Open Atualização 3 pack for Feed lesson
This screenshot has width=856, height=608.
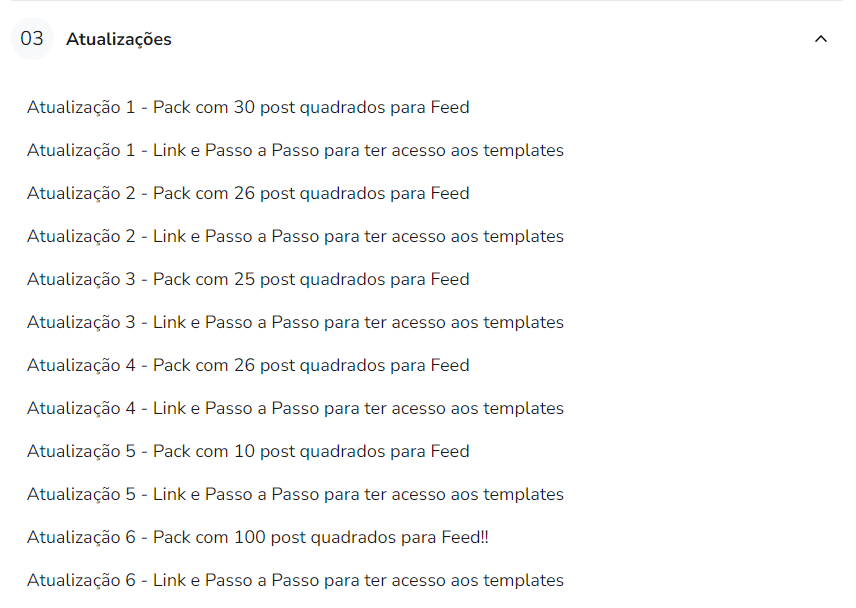[x=248, y=279]
